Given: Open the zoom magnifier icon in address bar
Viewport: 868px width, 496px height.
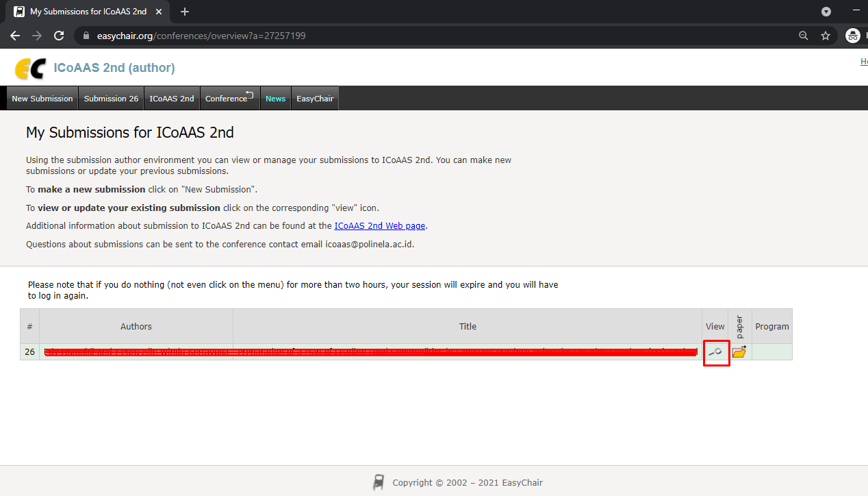Looking at the screenshot, I should pyautogui.click(x=804, y=36).
